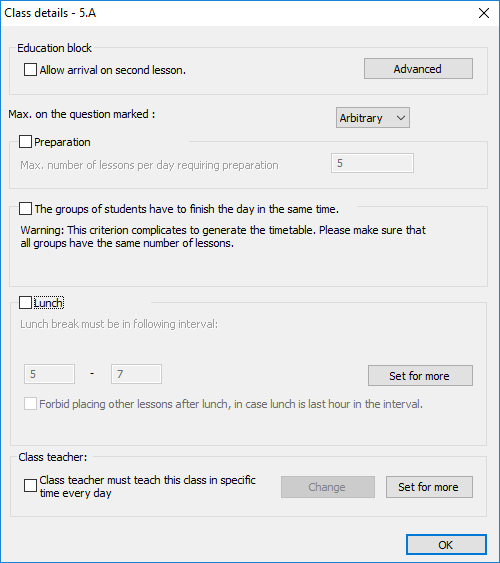Click Set for more in Class teacher section
Screen dimensions: 500x563
429,487
